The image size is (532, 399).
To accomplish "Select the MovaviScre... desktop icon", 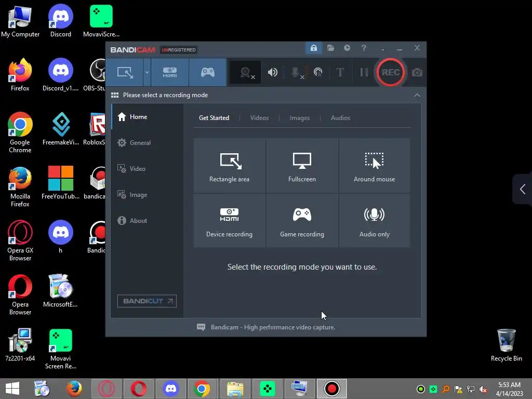I will point(101,21).
